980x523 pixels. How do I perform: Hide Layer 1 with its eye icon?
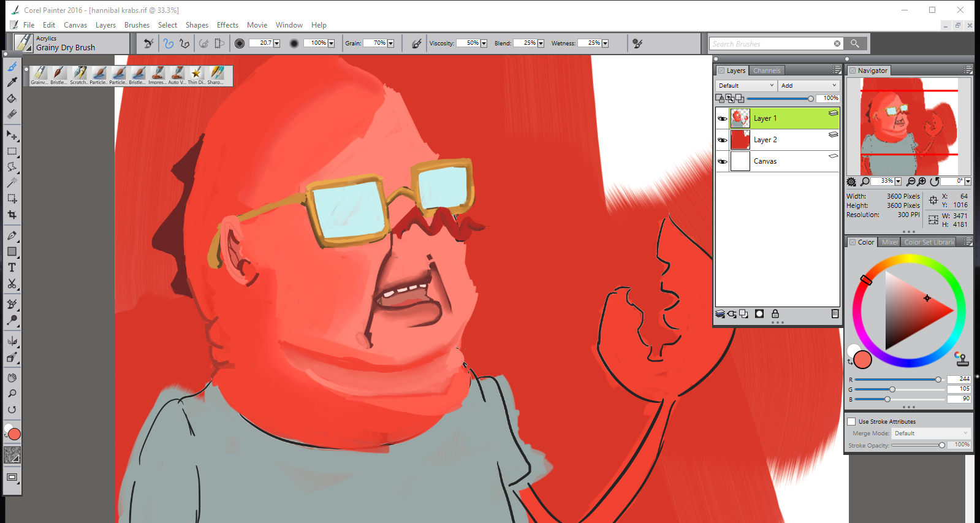[x=723, y=119]
